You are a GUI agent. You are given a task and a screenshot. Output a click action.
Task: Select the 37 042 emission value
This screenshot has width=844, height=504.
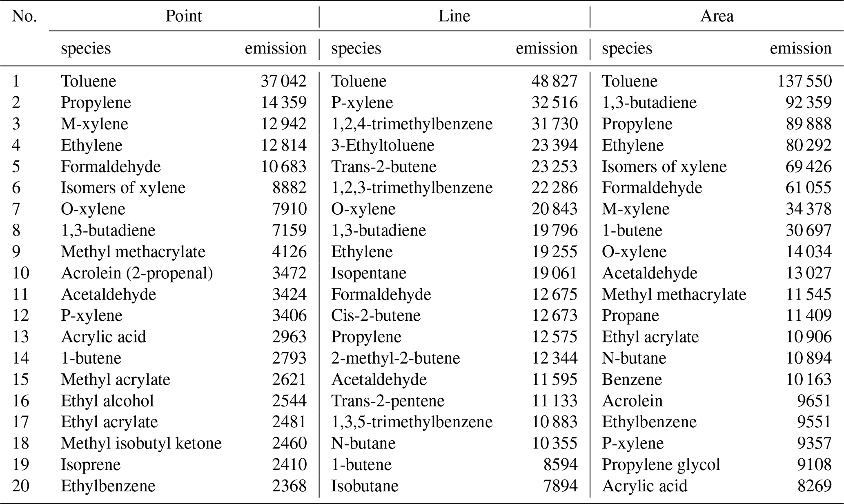283,81
